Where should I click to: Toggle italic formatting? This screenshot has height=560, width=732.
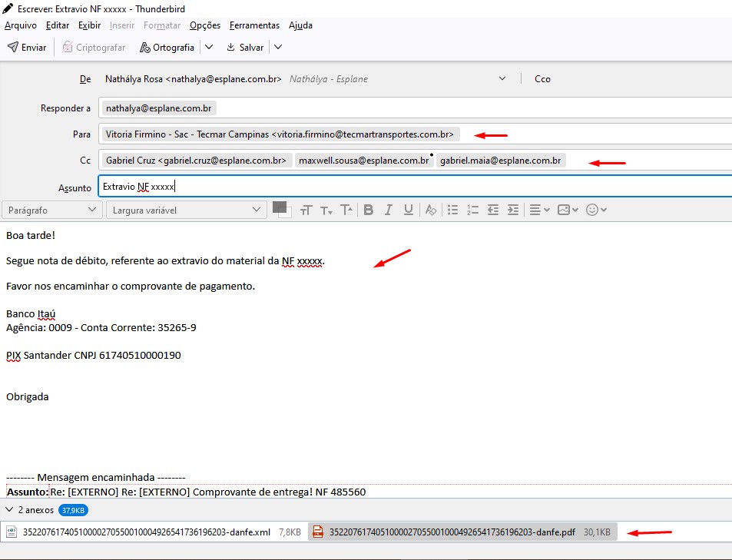pos(389,210)
